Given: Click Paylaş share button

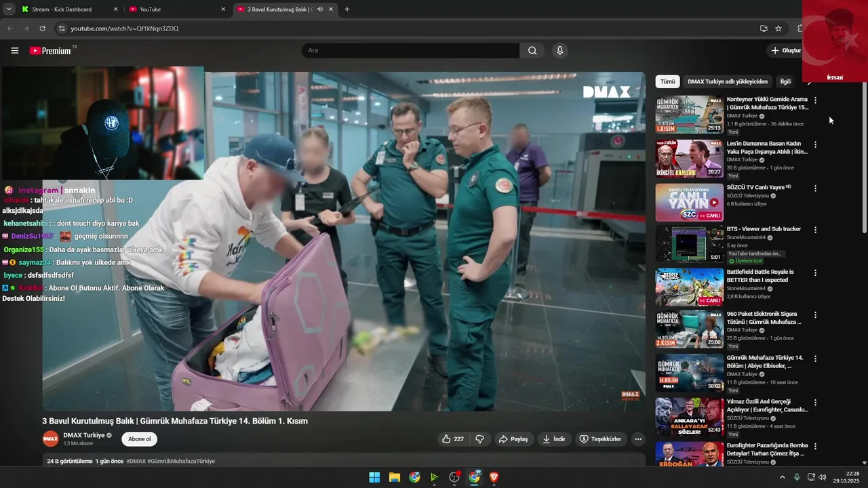Looking at the screenshot, I should click(x=513, y=439).
